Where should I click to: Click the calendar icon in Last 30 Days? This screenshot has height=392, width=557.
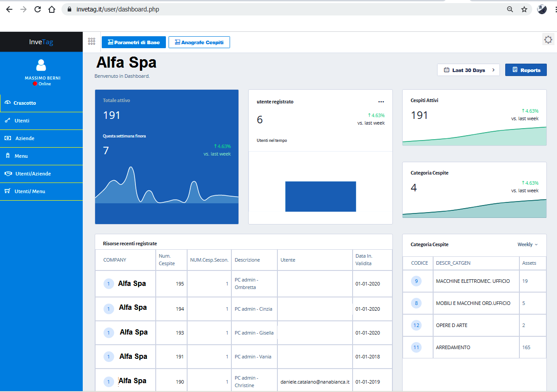click(x=446, y=70)
